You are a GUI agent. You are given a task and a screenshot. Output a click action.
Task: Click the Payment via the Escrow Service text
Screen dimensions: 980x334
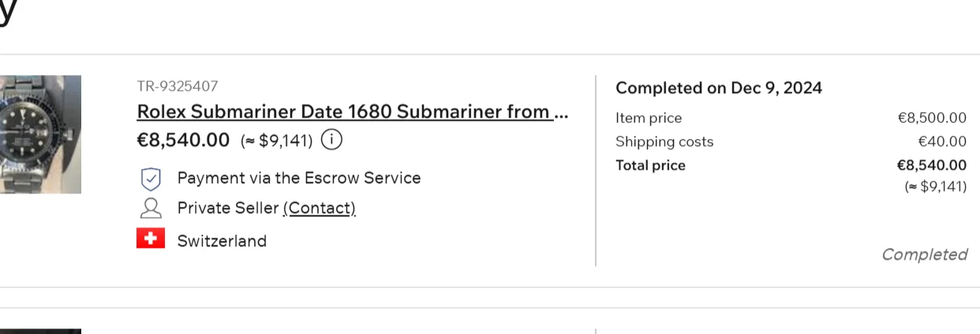pyautogui.click(x=298, y=178)
